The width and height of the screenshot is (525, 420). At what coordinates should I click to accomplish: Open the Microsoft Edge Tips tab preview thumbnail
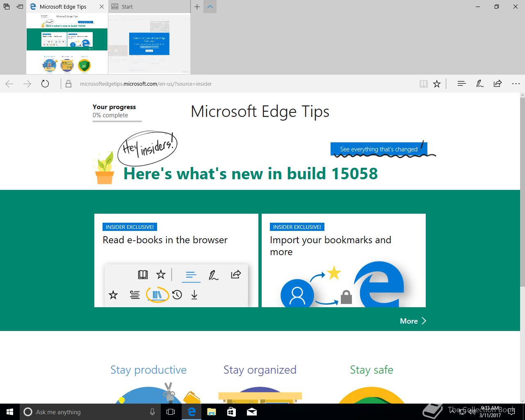(67, 43)
